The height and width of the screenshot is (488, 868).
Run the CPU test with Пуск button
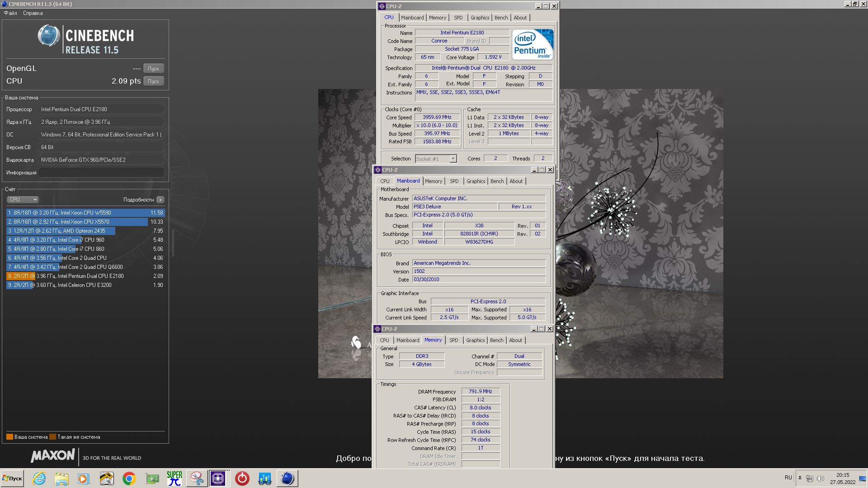coord(154,81)
